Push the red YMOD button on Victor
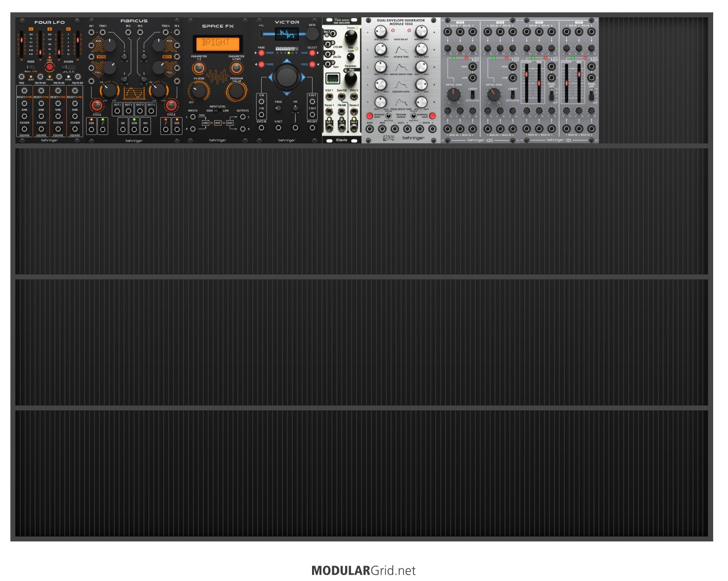 (262, 64)
